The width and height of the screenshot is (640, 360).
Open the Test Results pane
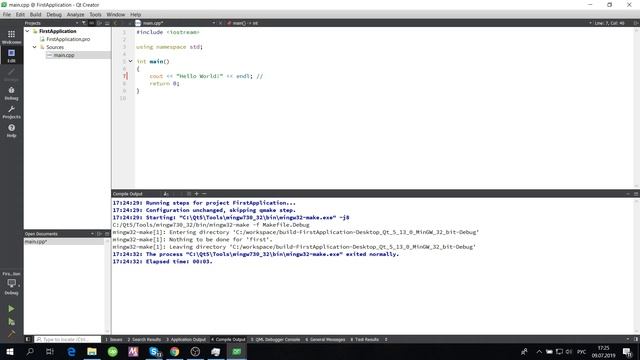pyautogui.click(x=364, y=339)
